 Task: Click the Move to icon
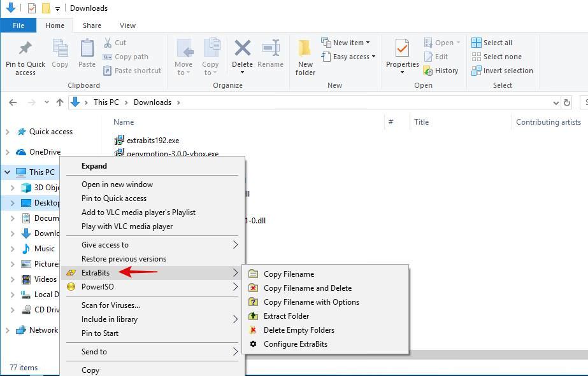[x=183, y=49]
